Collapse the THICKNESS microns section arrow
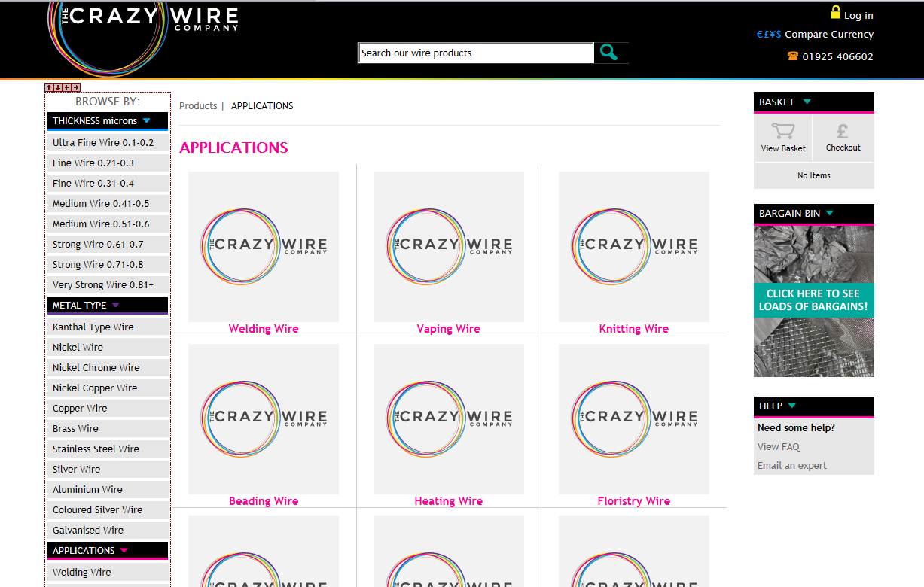 point(147,120)
